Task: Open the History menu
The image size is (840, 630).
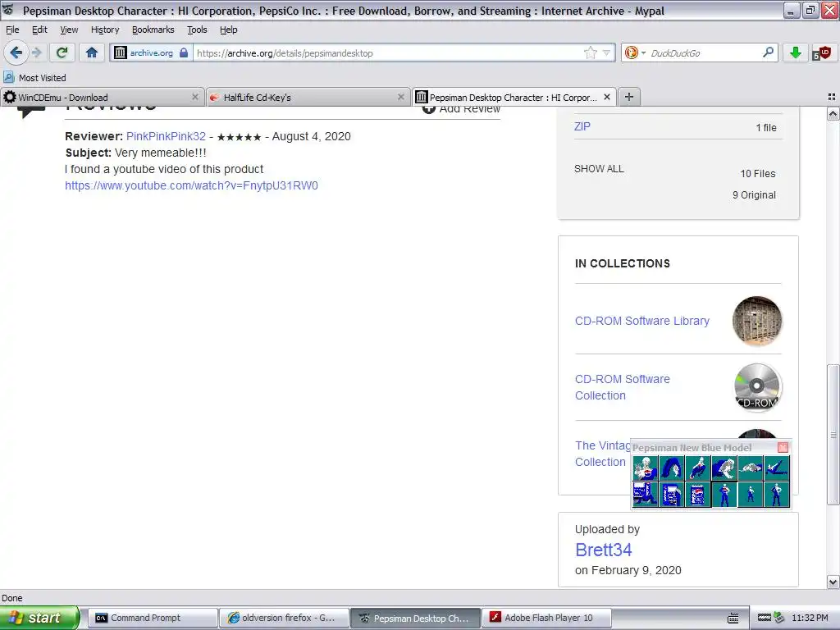Action: click(x=105, y=30)
